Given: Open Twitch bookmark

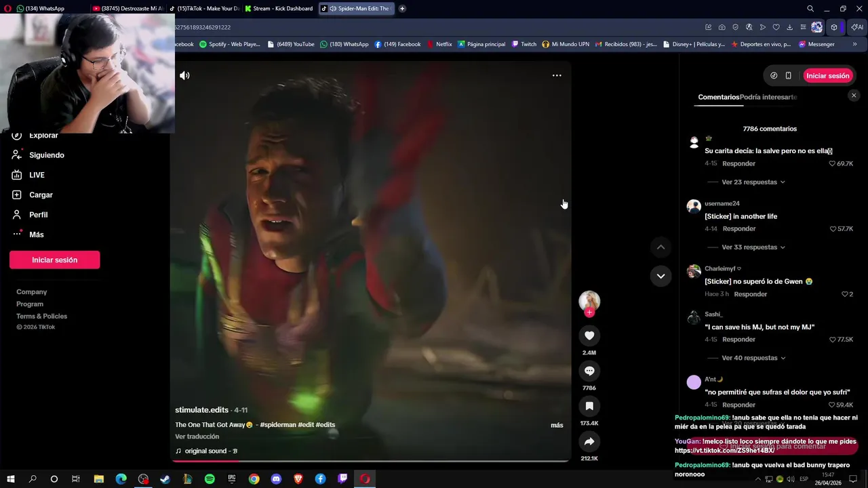Looking at the screenshot, I should [524, 44].
